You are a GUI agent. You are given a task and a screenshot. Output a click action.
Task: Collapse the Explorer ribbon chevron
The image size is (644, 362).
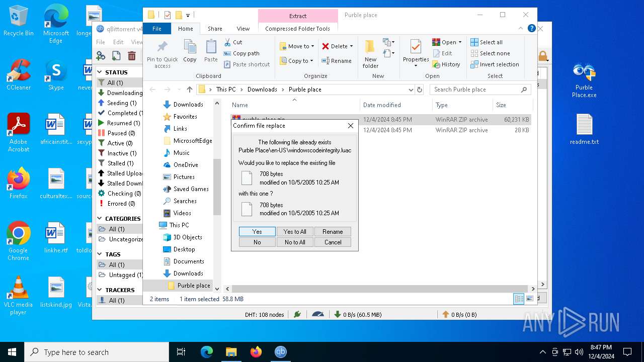coord(521,29)
